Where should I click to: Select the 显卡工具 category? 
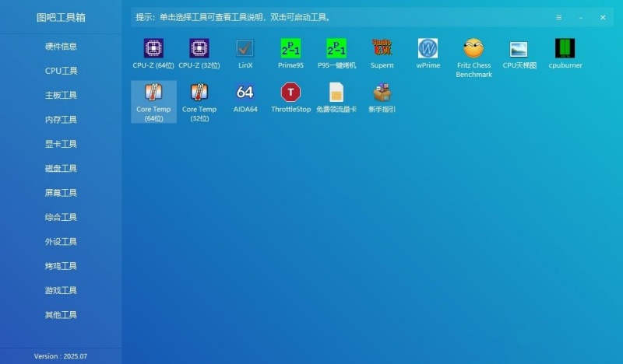coord(61,144)
